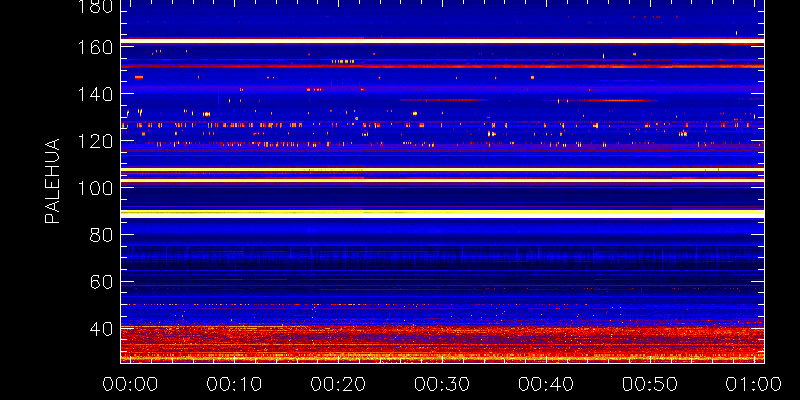Click the 140 frequency axis label
Image resolution: width=800 pixels, height=400 pixels.
click(95, 94)
